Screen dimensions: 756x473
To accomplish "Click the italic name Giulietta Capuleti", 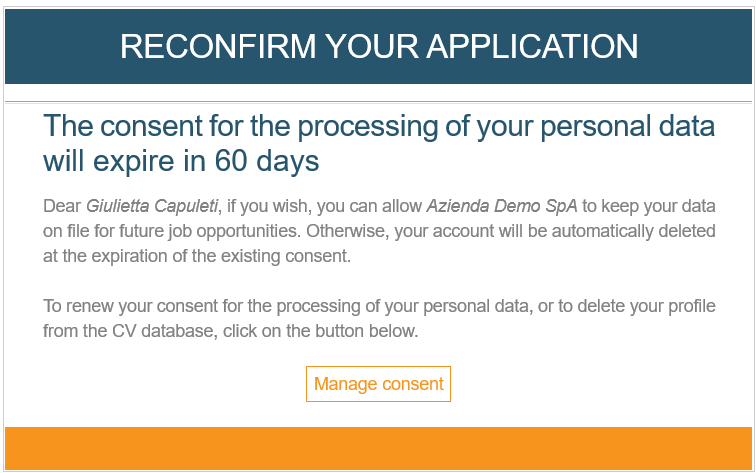I will 152,206.
